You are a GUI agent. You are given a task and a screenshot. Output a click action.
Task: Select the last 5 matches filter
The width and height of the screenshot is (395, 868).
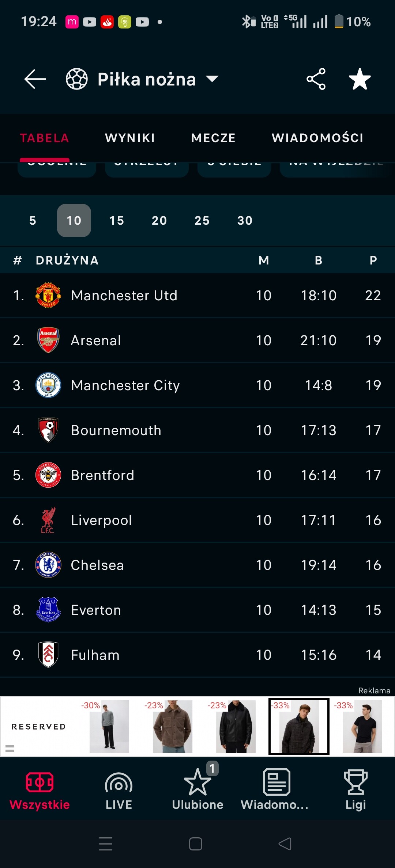pyautogui.click(x=33, y=221)
